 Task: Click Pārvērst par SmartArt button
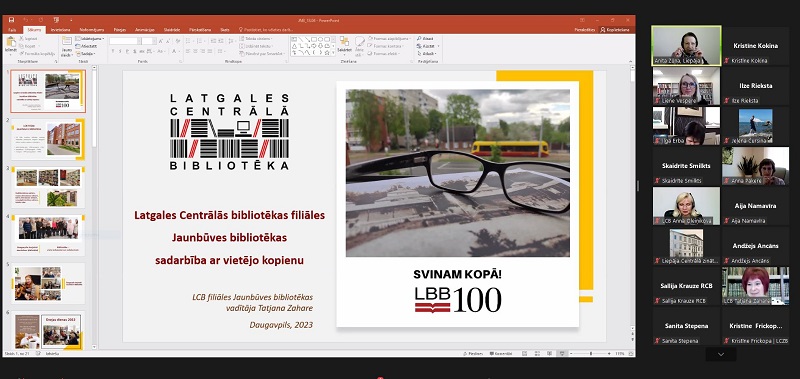point(261,53)
